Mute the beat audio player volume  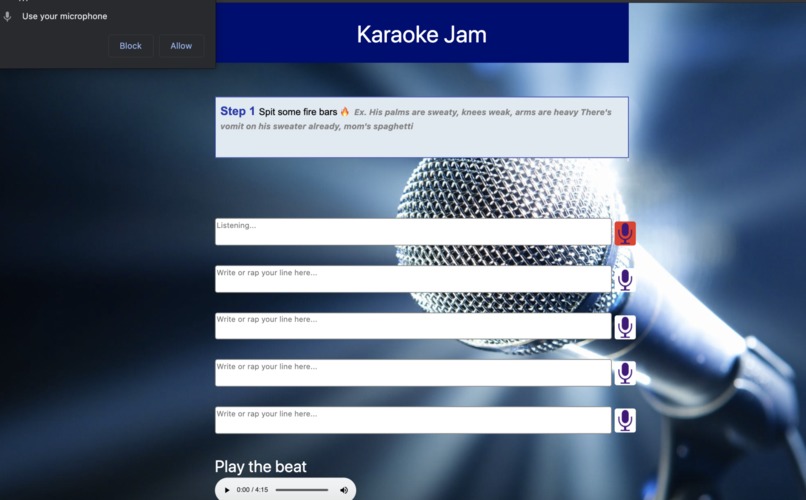[344, 490]
